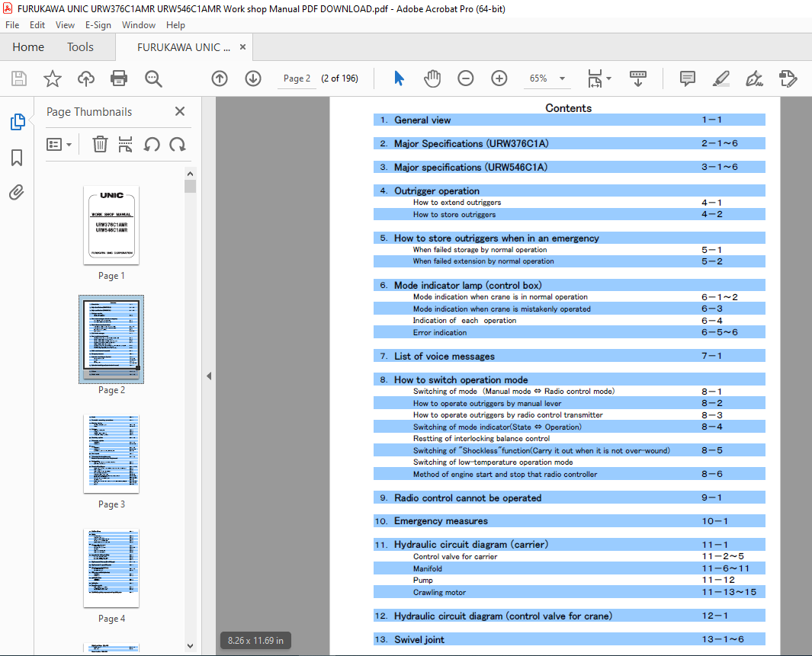Screen dimensions: 812x656
Task: Select the Page 4 thumbnail
Action: (111, 568)
